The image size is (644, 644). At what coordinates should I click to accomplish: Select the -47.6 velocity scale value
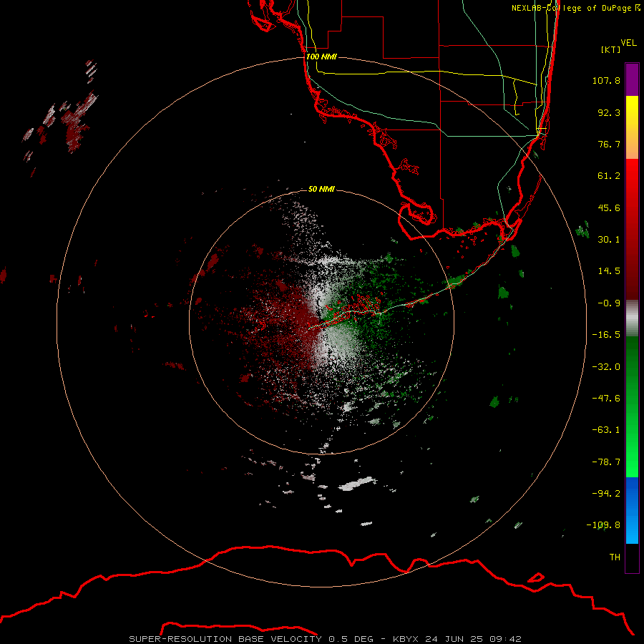coord(606,399)
